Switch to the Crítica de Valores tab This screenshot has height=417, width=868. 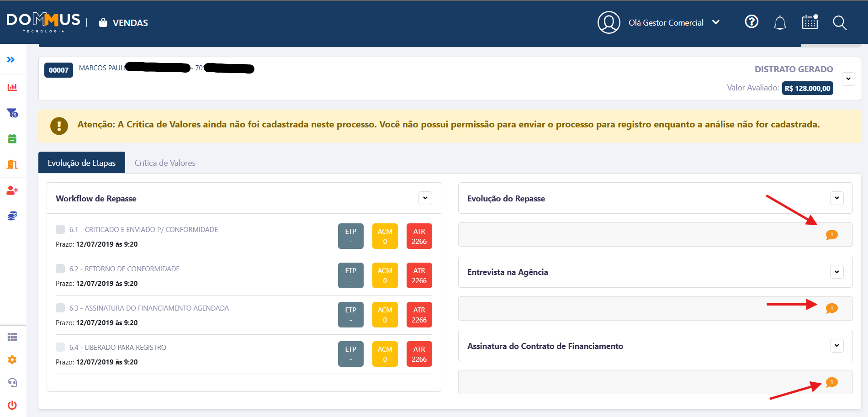[x=165, y=163]
